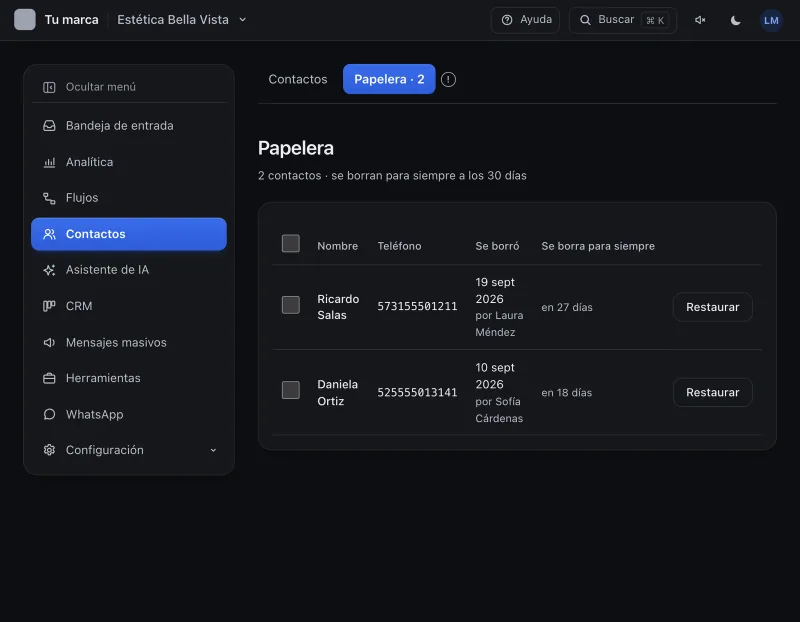Viewport: 800px width, 622px height.
Task: Click the 'en 27 días' cell
Action: click(567, 307)
